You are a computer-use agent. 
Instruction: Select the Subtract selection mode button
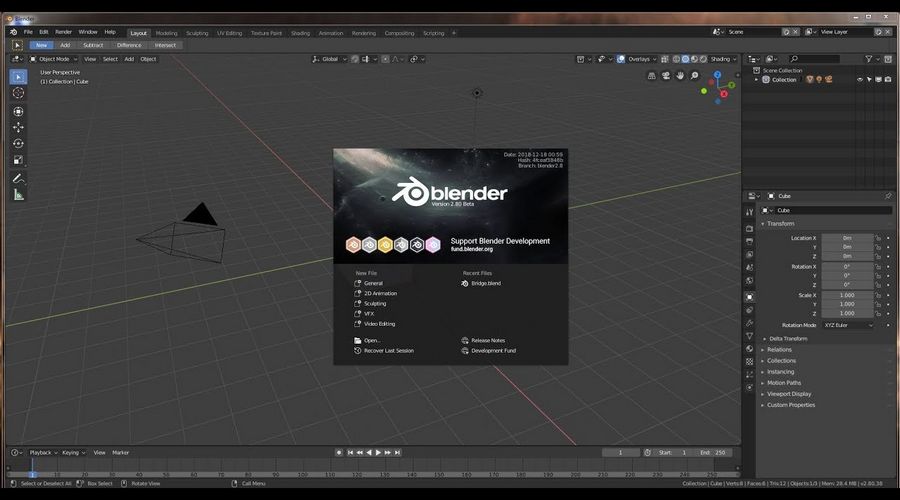pos(93,45)
